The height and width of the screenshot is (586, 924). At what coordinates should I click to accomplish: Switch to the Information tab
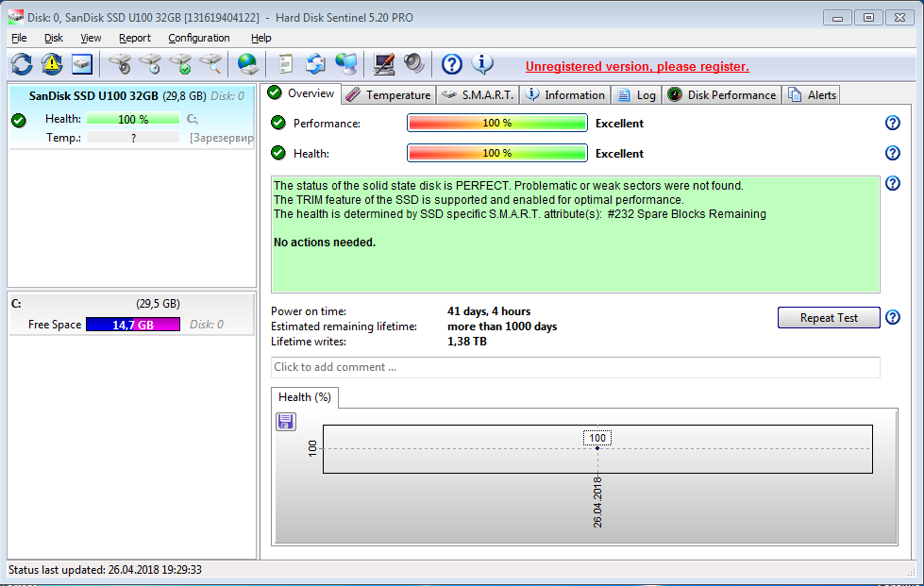coord(564,94)
